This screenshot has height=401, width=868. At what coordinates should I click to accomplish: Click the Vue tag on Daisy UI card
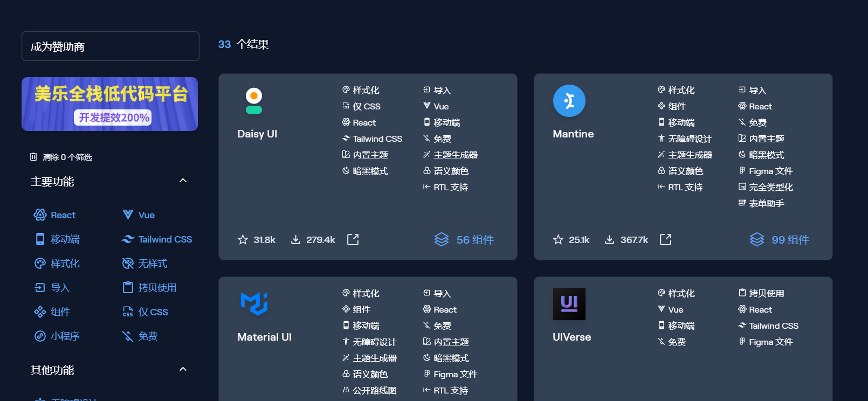click(436, 106)
